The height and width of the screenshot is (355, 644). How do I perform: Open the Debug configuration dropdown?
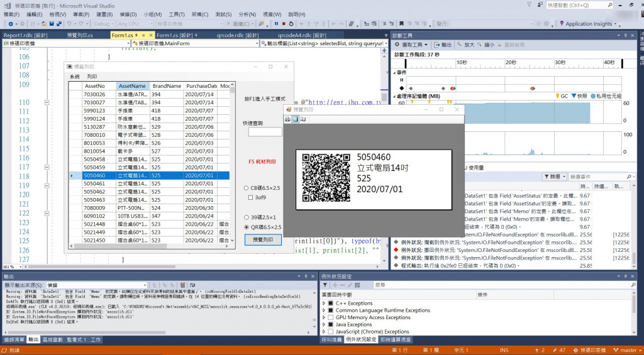tap(104, 24)
